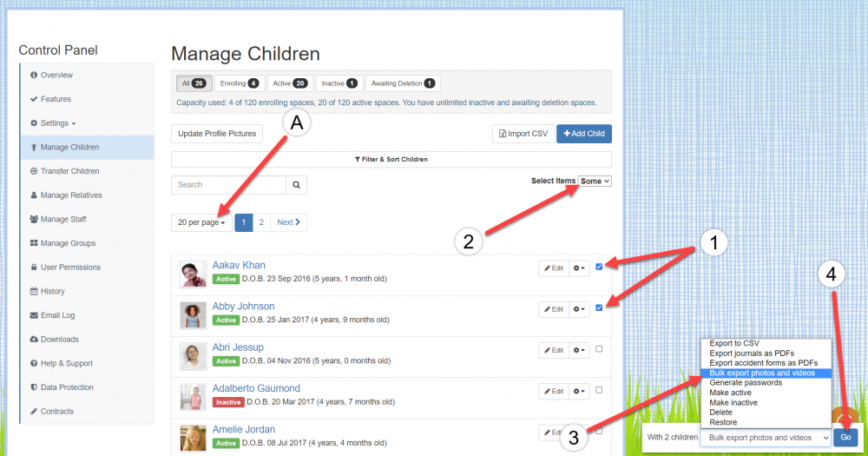Check Adalberto Gaumond's selection checkbox

pos(599,390)
